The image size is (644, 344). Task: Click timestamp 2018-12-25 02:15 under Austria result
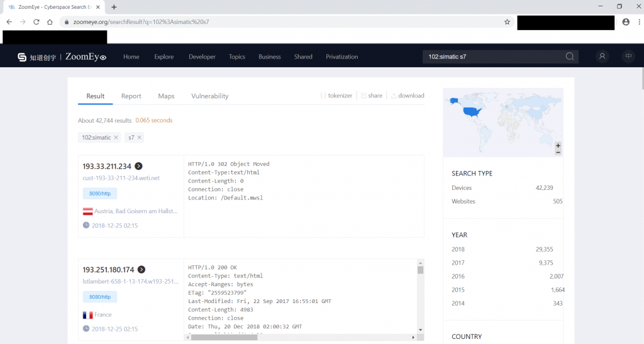(114, 225)
